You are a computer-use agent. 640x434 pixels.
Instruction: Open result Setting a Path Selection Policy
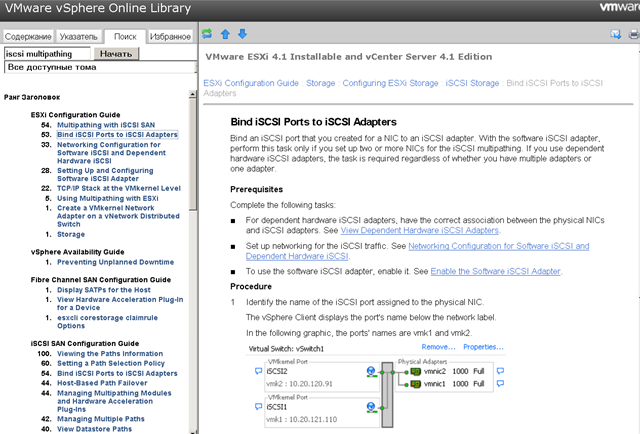tap(111, 363)
